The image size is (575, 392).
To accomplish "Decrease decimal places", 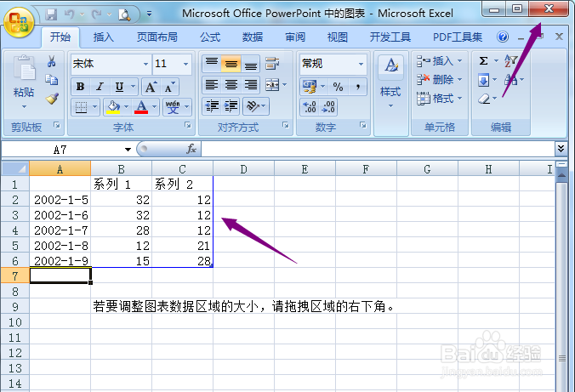I will click(x=328, y=106).
